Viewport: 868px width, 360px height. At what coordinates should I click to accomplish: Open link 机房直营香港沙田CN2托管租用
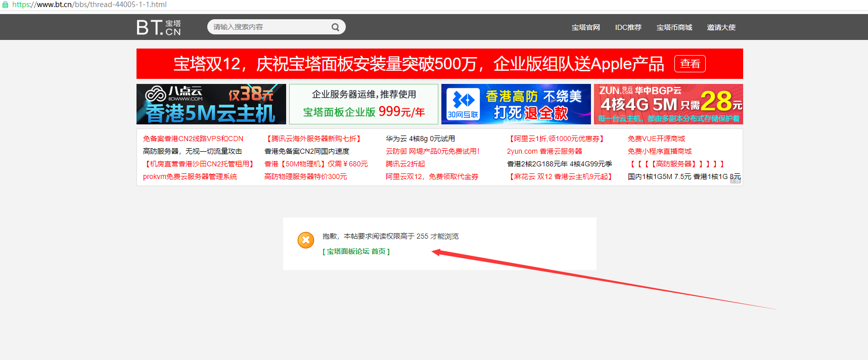(x=200, y=164)
